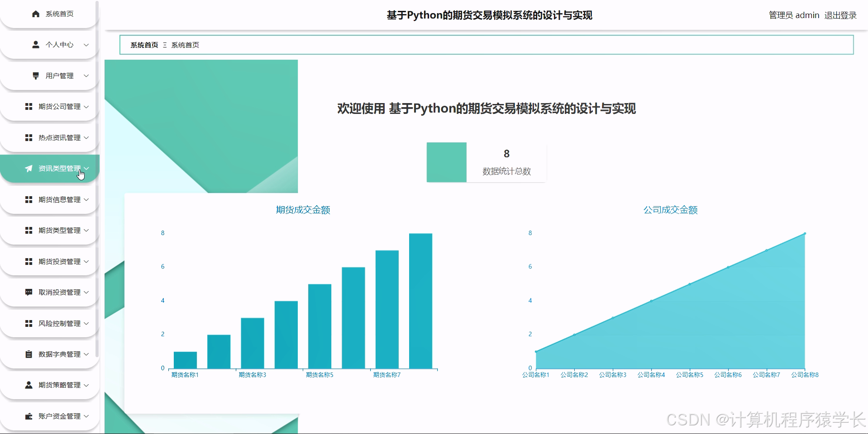Open the 个人中心 menu
This screenshot has height=434, width=868.
(x=49, y=45)
